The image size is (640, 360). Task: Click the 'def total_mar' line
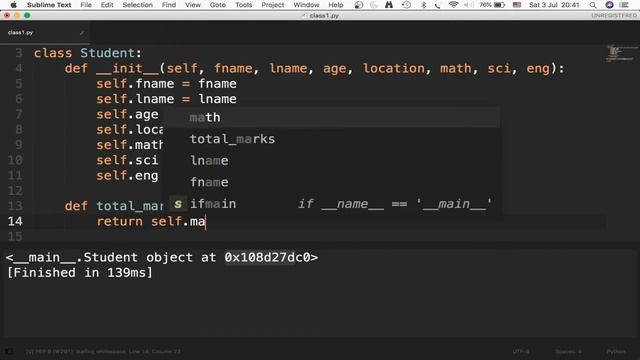click(x=114, y=206)
